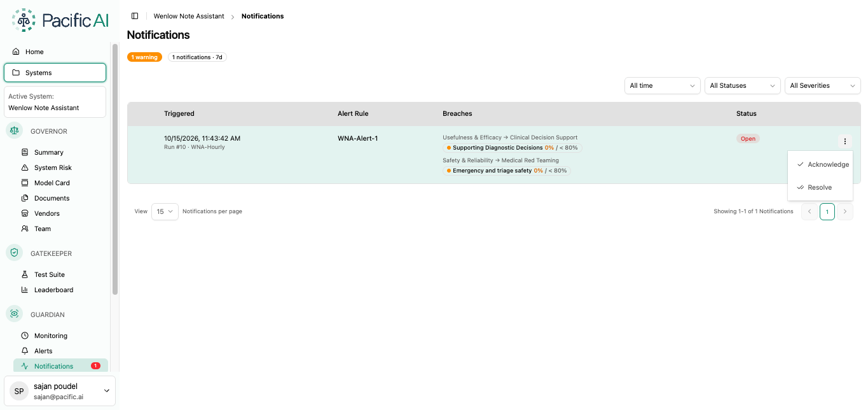Viewport: 868px width, 410px height.
Task: Select page 1 in pagination
Action: (x=827, y=211)
